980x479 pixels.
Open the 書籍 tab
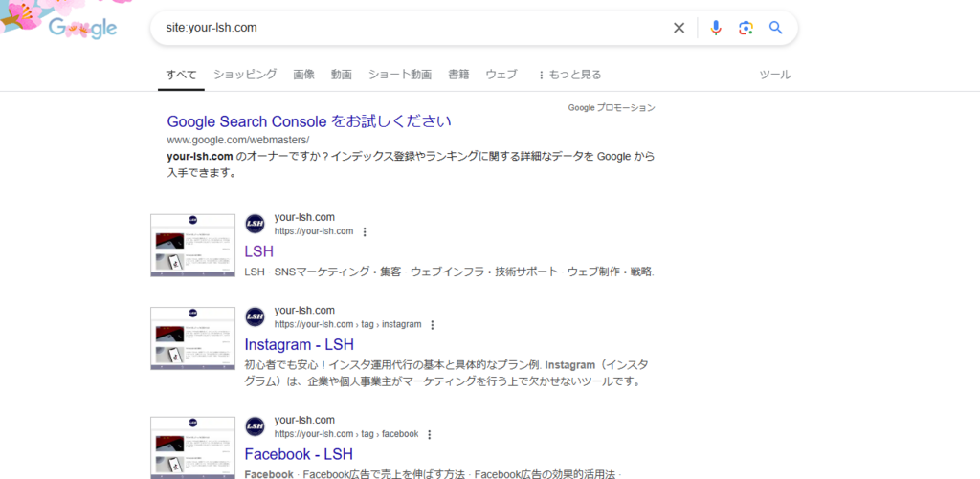(x=458, y=75)
